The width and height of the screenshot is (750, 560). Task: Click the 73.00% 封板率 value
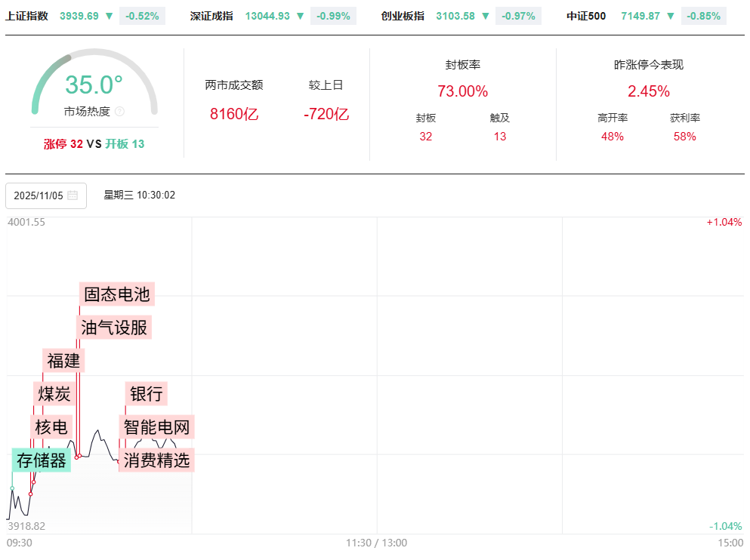(x=462, y=91)
